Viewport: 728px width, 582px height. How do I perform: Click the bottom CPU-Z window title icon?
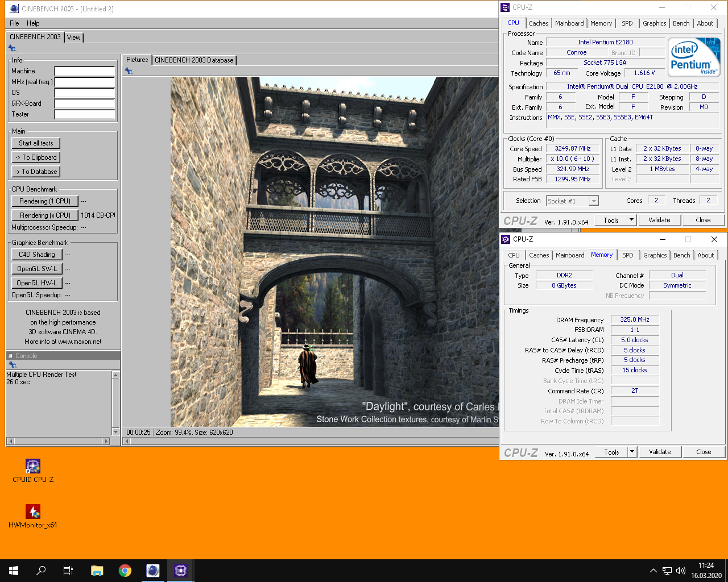[x=506, y=239]
